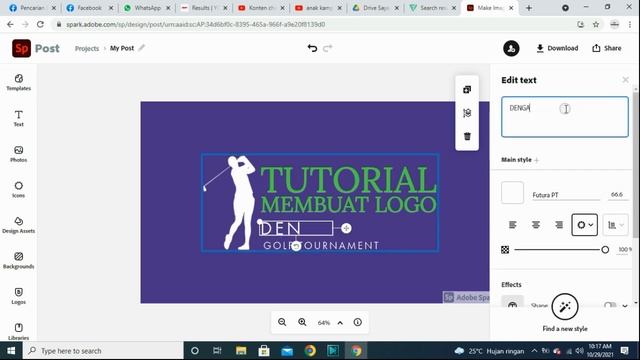Open the text shape style dropdown
Screen dimensions: 640x360
(584, 224)
